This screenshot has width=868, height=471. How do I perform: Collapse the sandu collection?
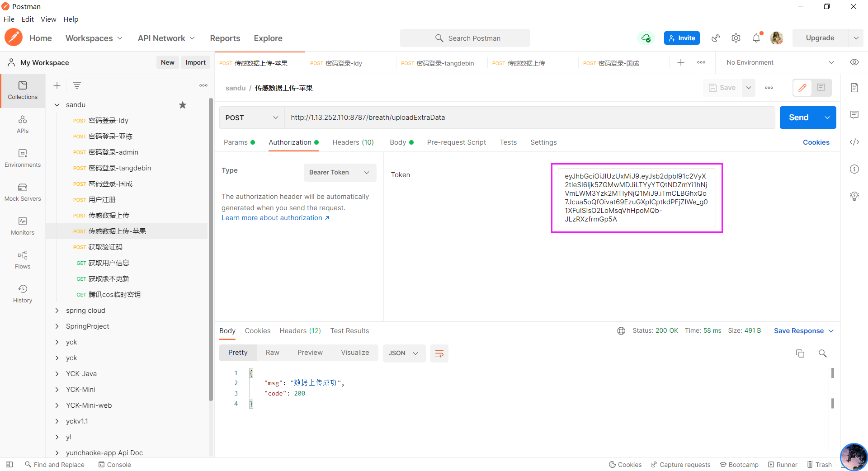pyautogui.click(x=57, y=105)
